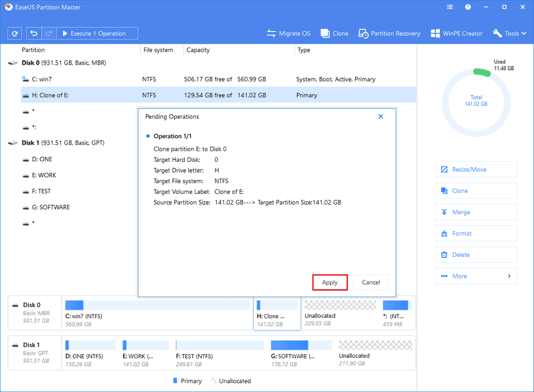Open the Clone tool in top toolbar
The height and width of the screenshot is (392, 534).
tap(334, 34)
